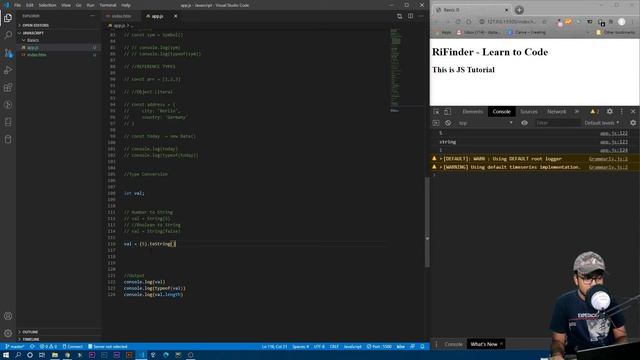This screenshot has height=360, width=640.
Task: Select app.js in Explorer tree
Action: point(33,48)
